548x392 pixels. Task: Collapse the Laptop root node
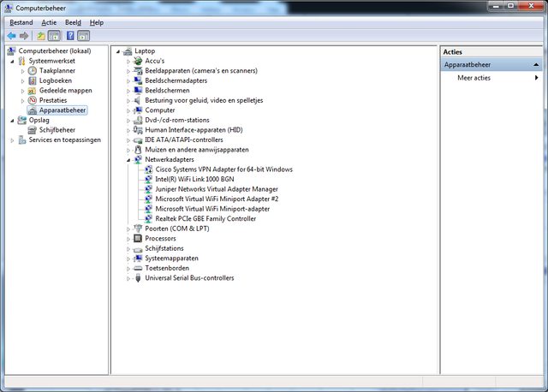pos(118,51)
